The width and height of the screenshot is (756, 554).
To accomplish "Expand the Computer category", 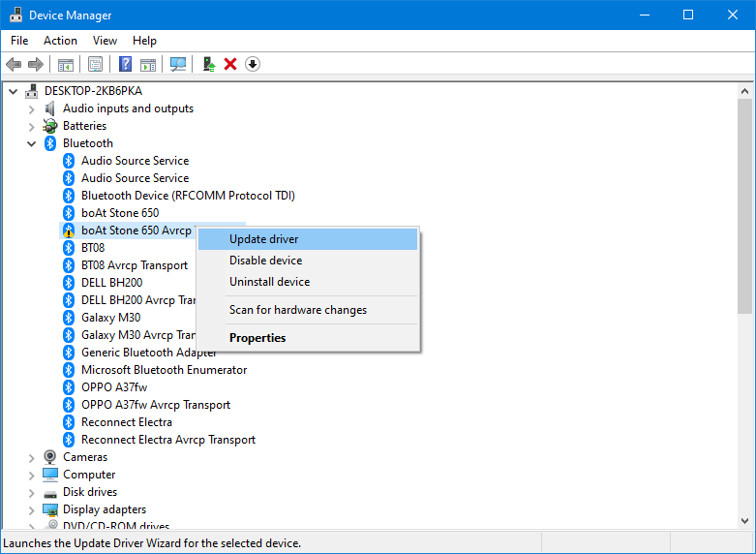I will 31,475.
